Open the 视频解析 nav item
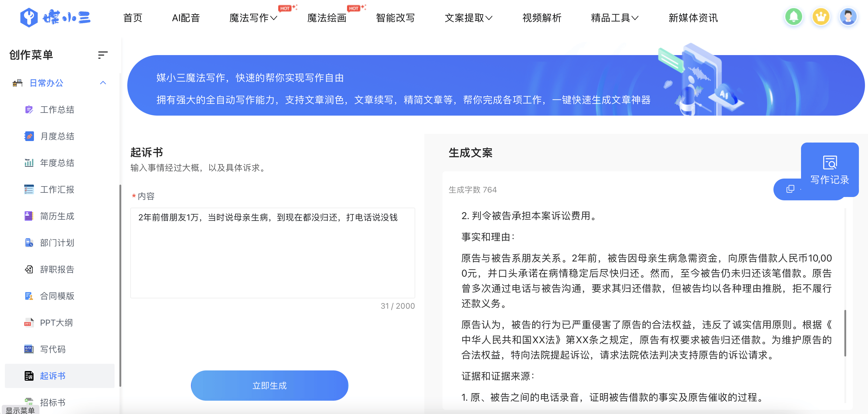The width and height of the screenshot is (868, 414). [542, 18]
